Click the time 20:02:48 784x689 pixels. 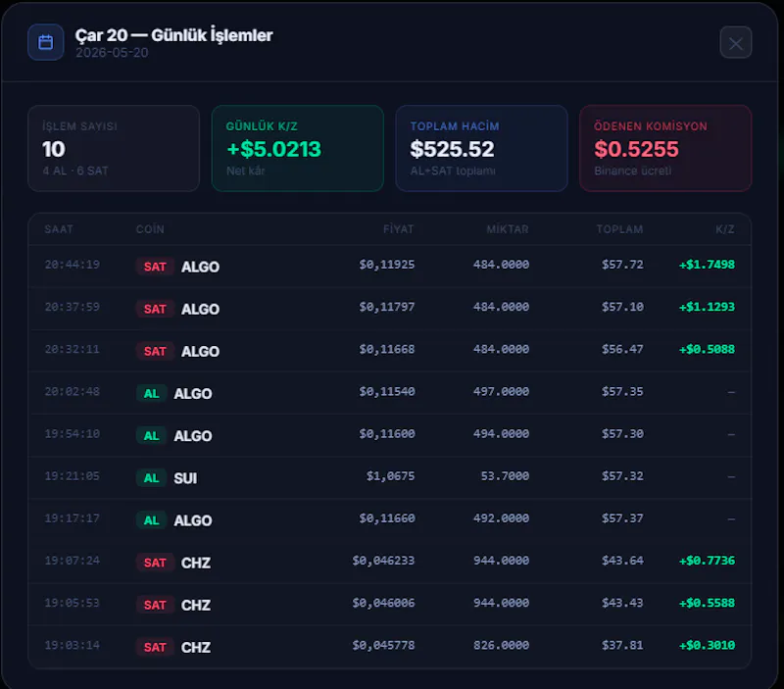[x=72, y=391]
